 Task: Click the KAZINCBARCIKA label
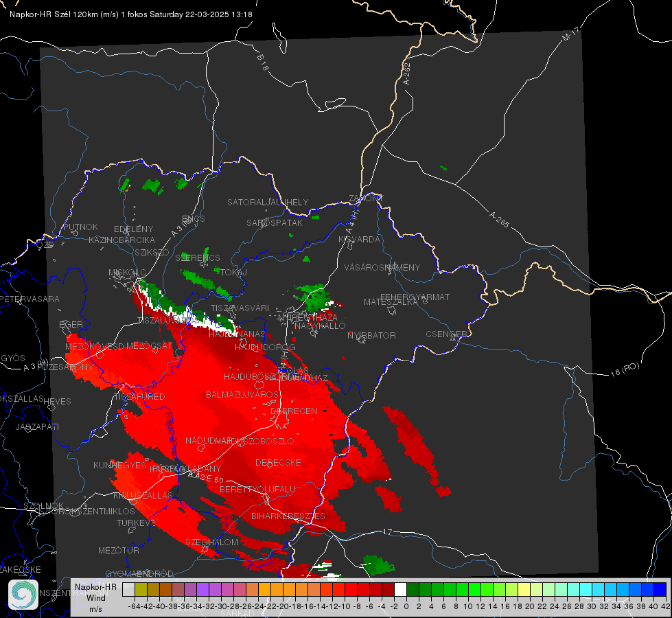[x=121, y=240]
